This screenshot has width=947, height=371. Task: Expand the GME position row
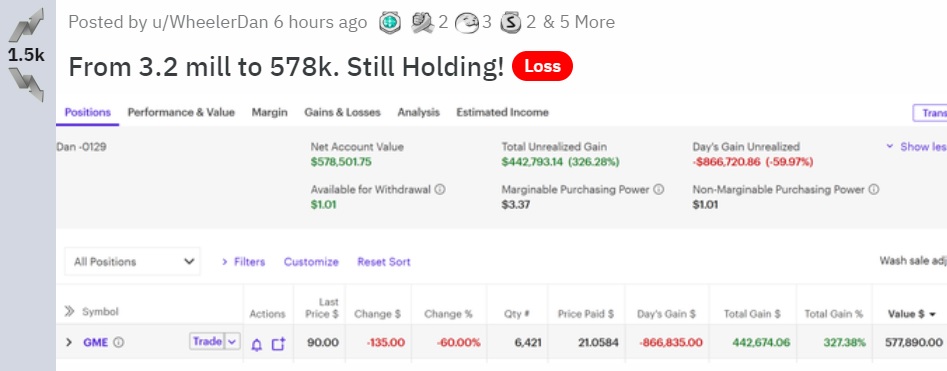tap(69, 343)
